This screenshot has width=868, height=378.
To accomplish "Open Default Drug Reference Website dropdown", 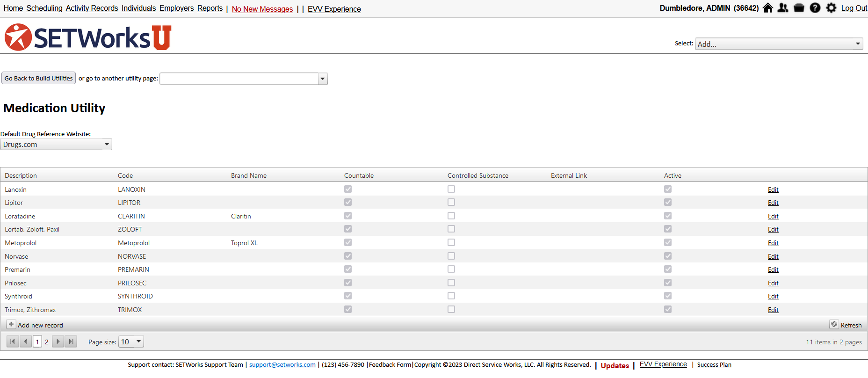I will [56, 144].
